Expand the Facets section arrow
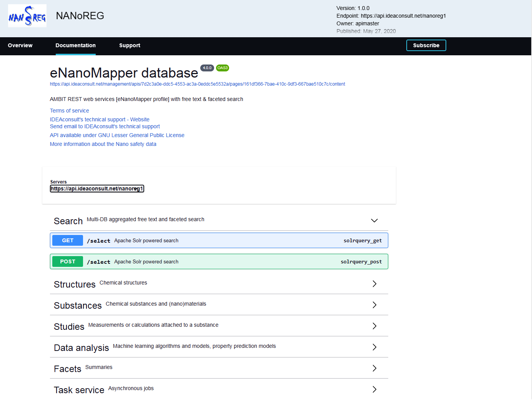This screenshot has width=532, height=402. click(374, 368)
